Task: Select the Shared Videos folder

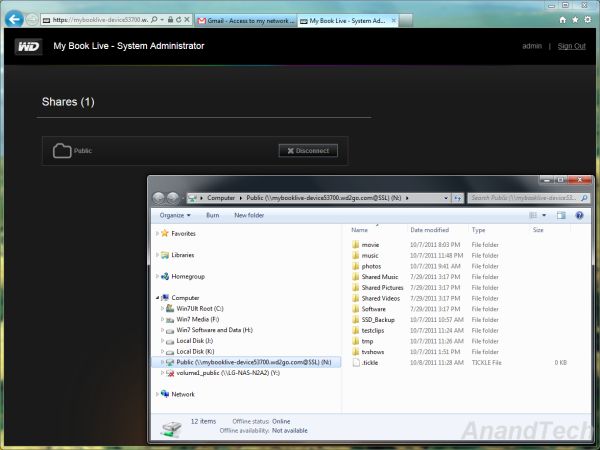Action: 381,298
